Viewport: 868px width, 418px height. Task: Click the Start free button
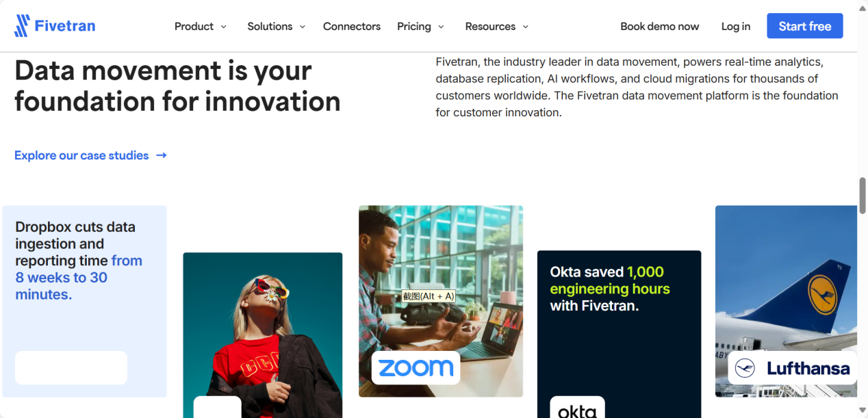coord(805,26)
